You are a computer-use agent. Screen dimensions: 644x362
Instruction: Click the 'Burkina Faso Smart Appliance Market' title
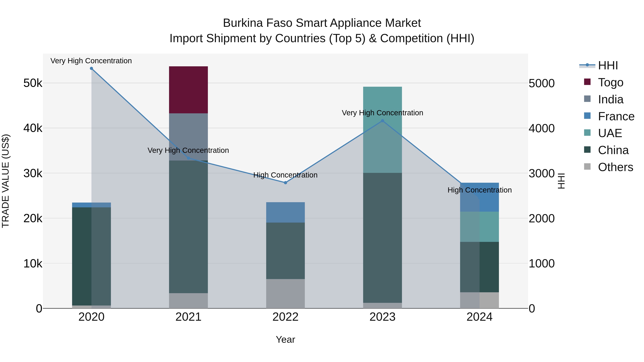point(322,23)
